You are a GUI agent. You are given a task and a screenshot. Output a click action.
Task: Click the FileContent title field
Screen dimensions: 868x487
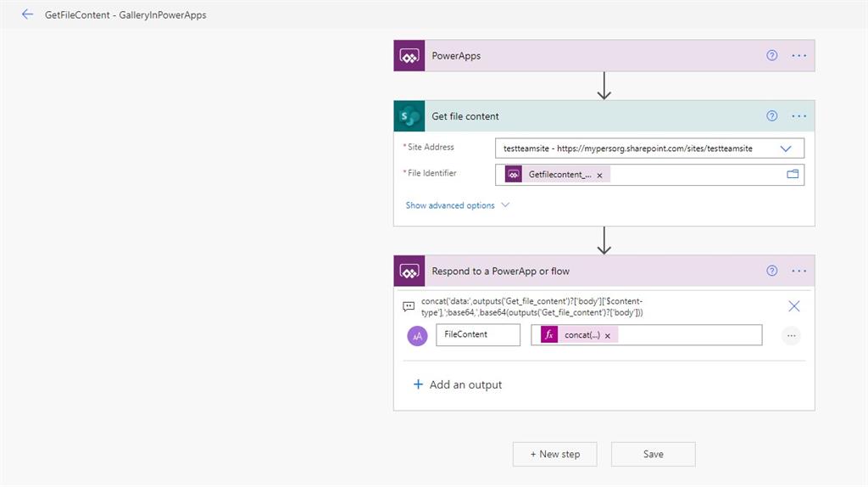[478, 334]
